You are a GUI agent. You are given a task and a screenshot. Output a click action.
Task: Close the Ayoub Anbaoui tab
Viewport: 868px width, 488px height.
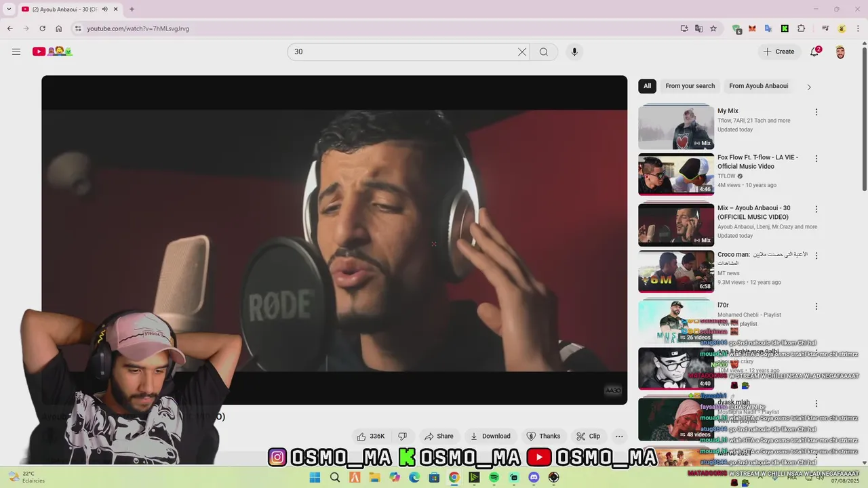click(x=115, y=9)
